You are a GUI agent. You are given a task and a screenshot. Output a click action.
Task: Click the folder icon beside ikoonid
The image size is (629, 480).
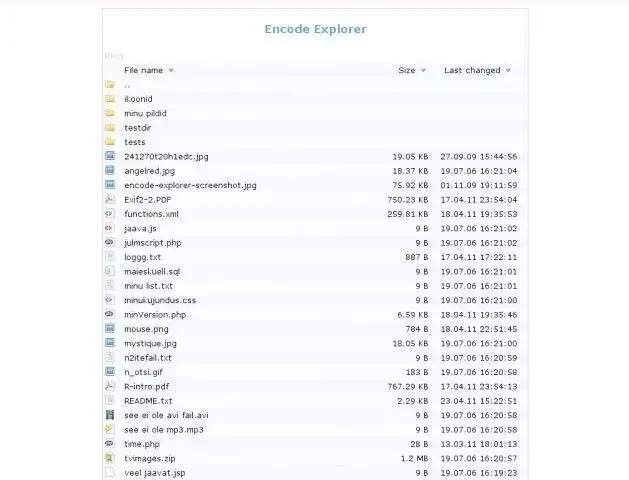pos(110,99)
